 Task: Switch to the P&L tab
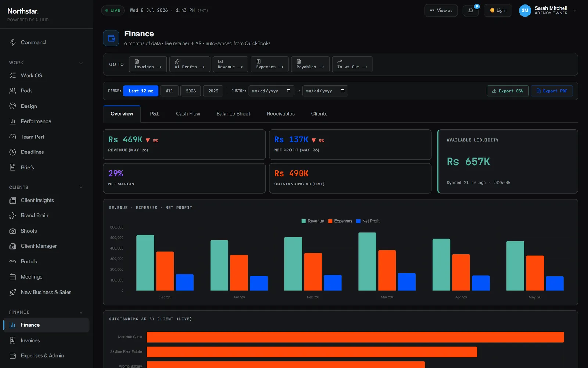pos(155,114)
